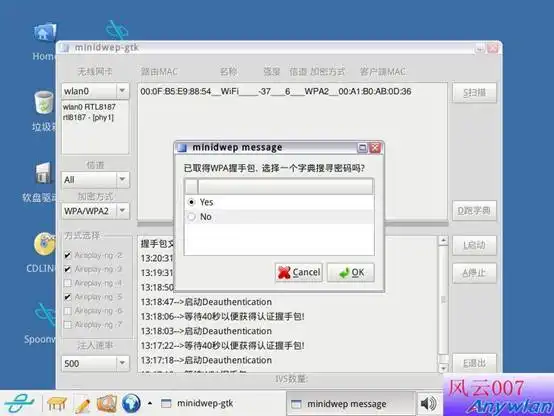The width and height of the screenshot is (554, 416).
Task: Click the log panel scrollbar thumb
Action: point(443,300)
